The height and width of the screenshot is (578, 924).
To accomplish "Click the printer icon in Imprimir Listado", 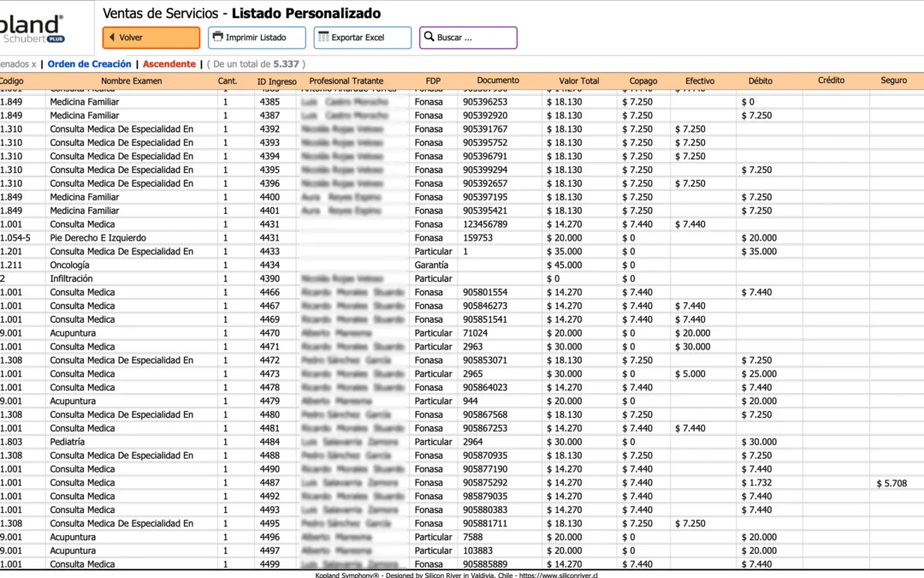I will pyautogui.click(x=217, y=37).
